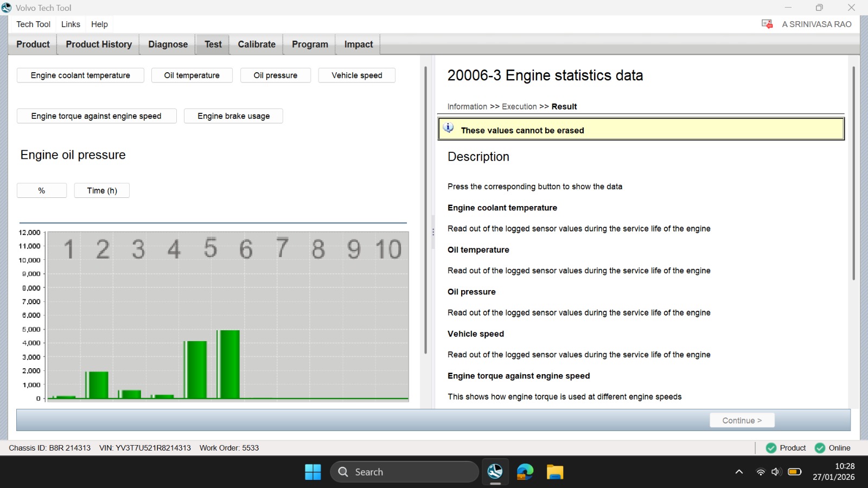Show Engine brake usage data
Image resolution: width=868 pixels, height=488 pixels.
click(x=233, y=116)
